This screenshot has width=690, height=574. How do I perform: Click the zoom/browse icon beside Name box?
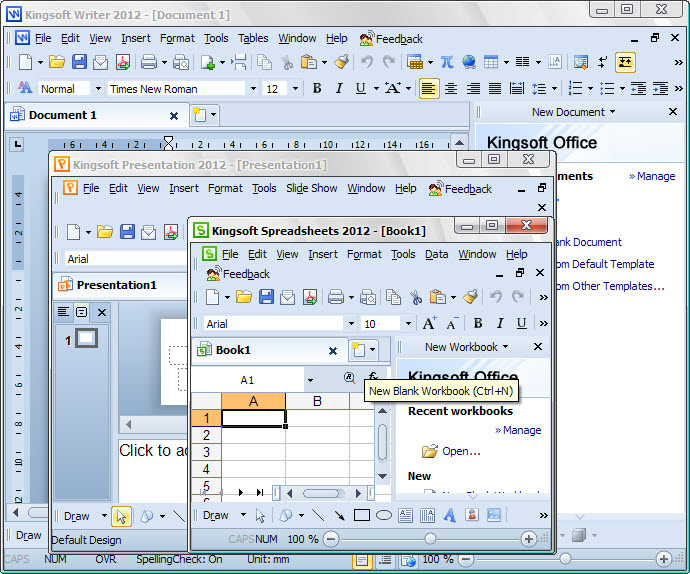pyautogui.click(x=349, y=378)
